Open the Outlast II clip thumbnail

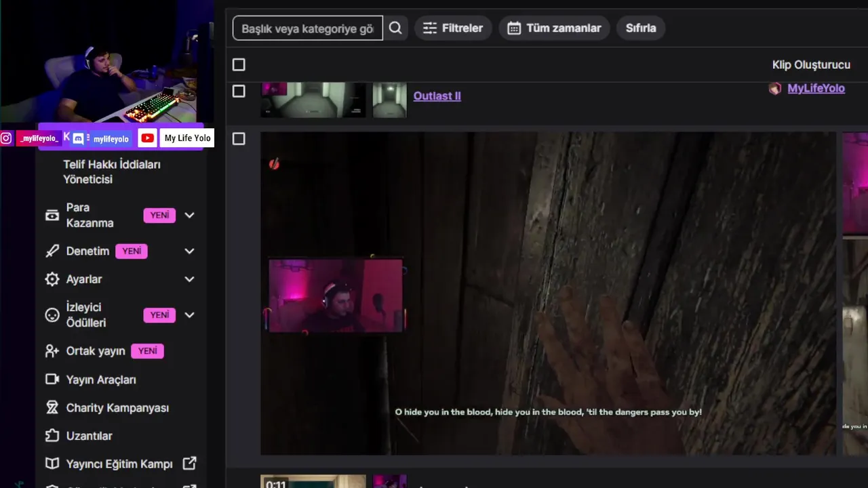point(313,100)
